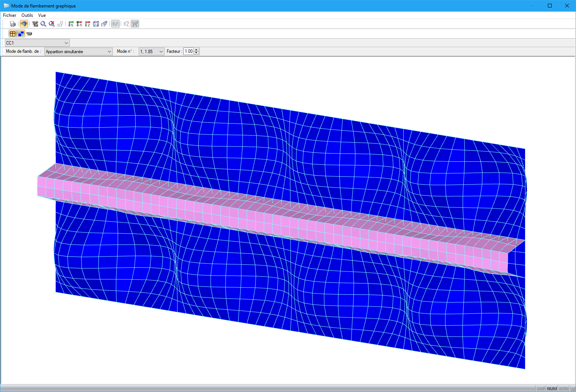The image size is (576, 392).
Task: Decrease the Facteur value with down arrow
Action: point(196,53)
